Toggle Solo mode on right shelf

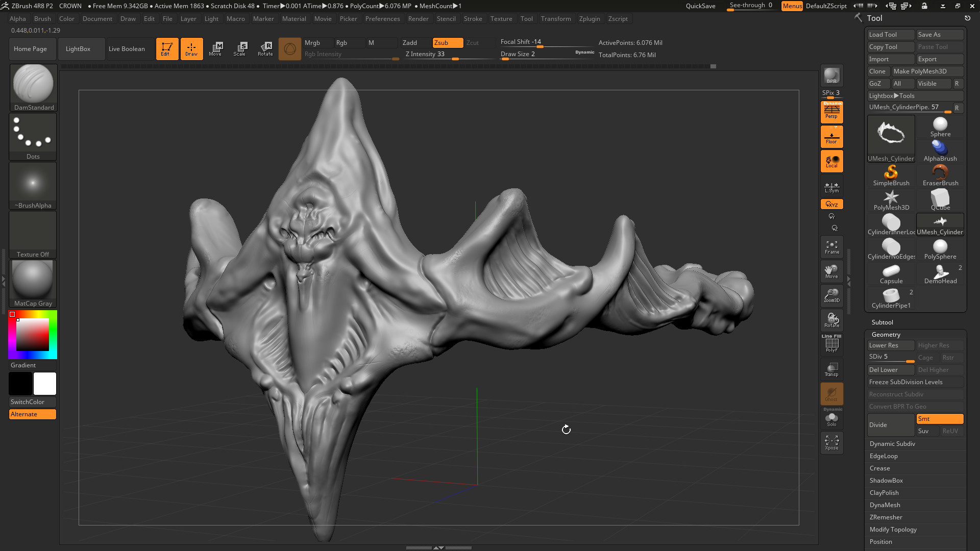[831, 418]
